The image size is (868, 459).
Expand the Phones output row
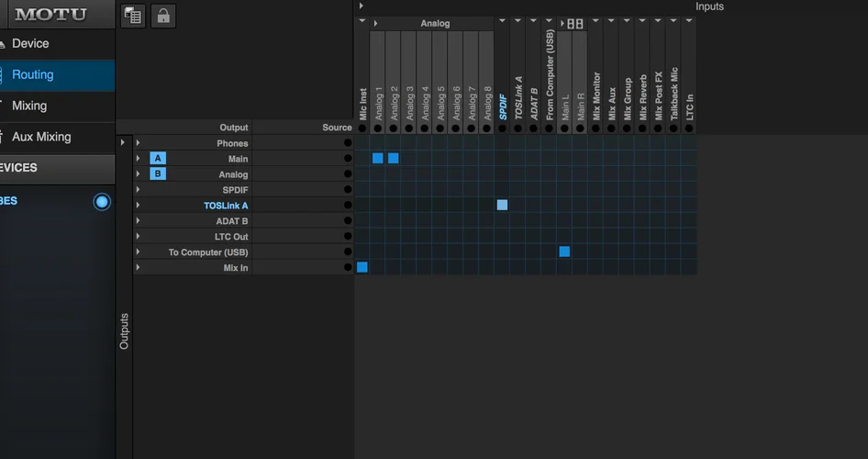pos(139,143)
